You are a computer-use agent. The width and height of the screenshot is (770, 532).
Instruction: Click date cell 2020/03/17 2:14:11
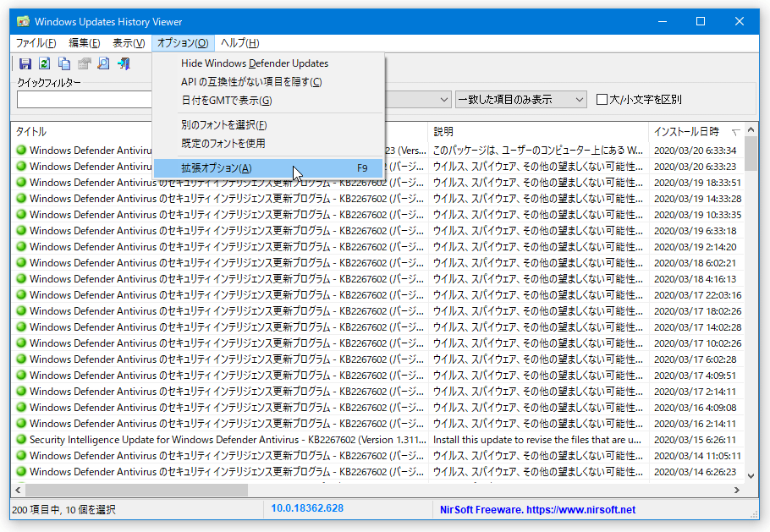coord(695,392)
